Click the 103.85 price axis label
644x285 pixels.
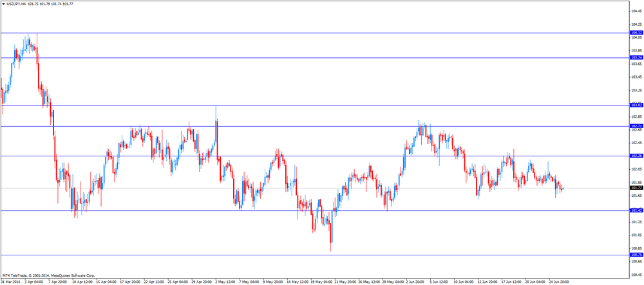click(x=636, y=50)
